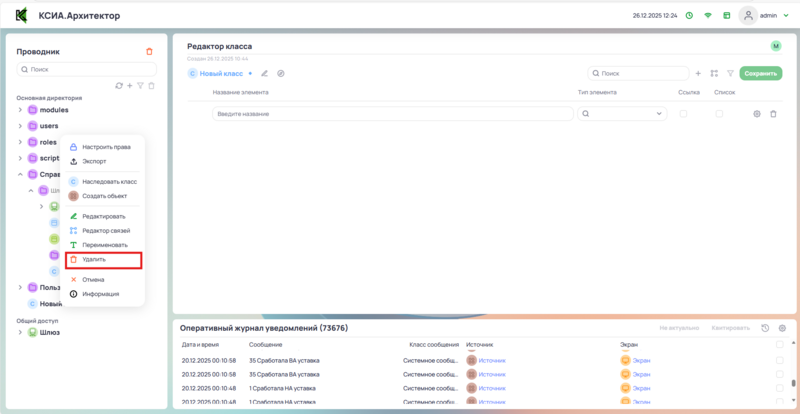Open the notification journal history icon
800x414 pixels.
pos(765,328)
